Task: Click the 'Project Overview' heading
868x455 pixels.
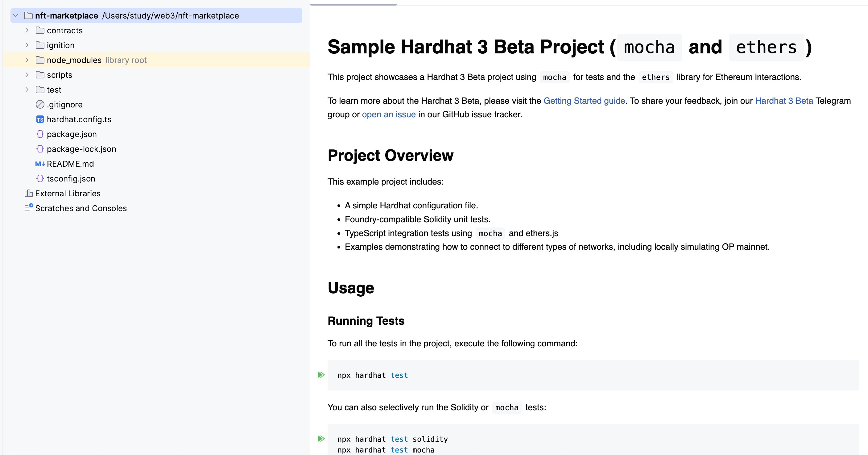Action: [x=391, y=156]
